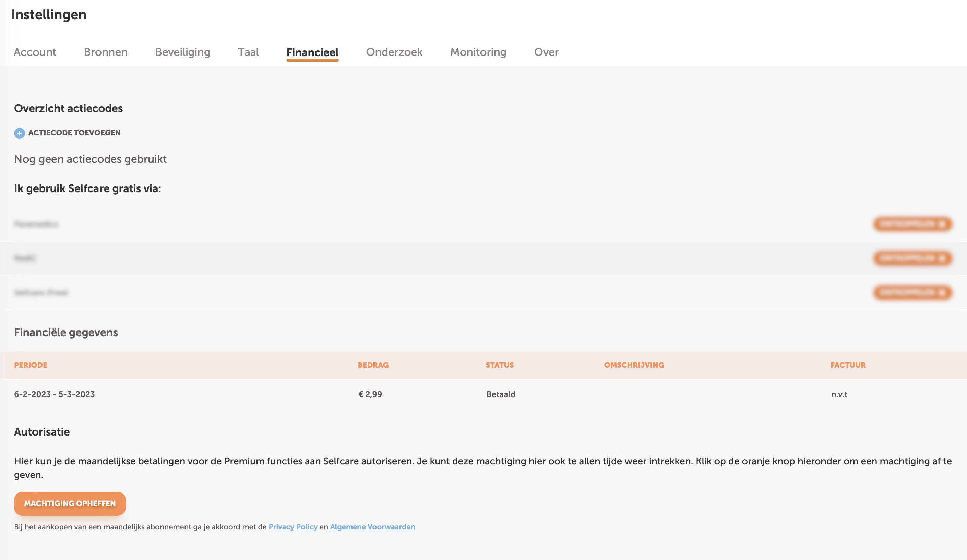
Task: Select the Taal tab
Action: tap(248, 52)
